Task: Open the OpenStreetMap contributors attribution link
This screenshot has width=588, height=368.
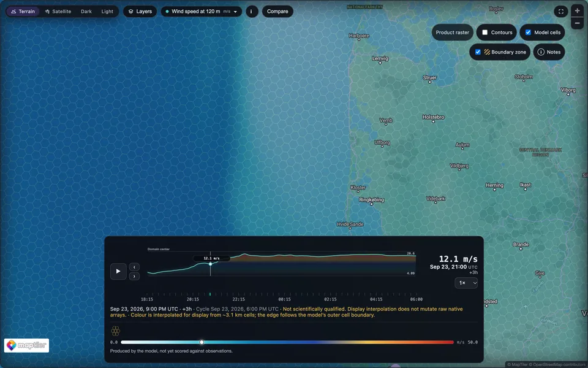Action: (558, 364)
